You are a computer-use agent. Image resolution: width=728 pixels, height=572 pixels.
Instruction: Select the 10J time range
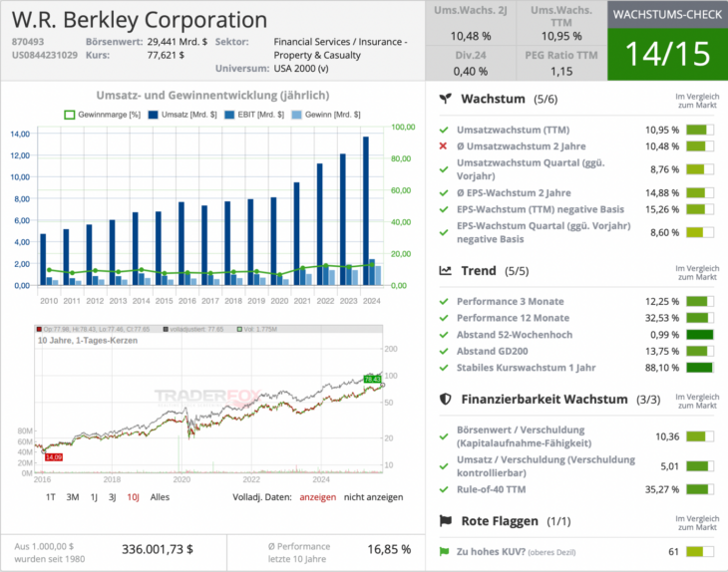(x=133, y=496)
